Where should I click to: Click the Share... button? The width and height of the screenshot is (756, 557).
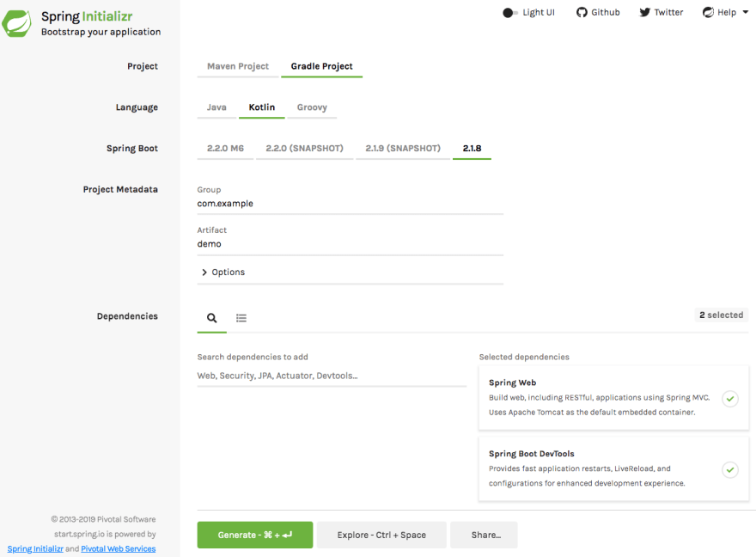click(x=484, y=536)
